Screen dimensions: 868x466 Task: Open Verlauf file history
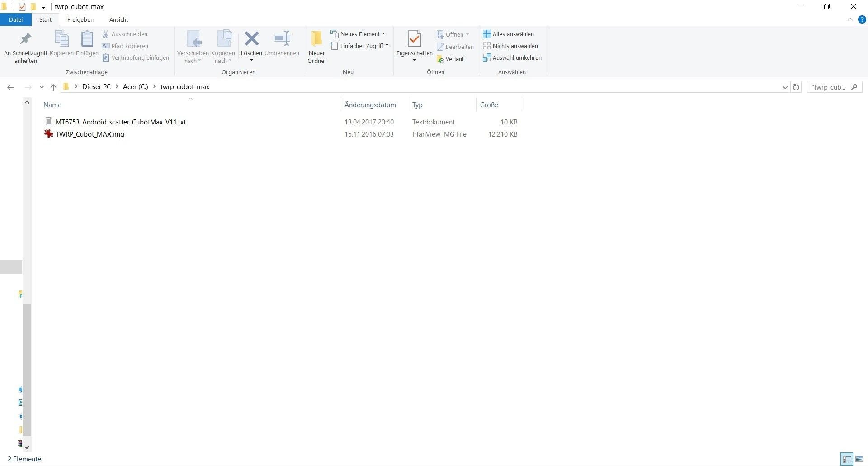click(450, 59)
